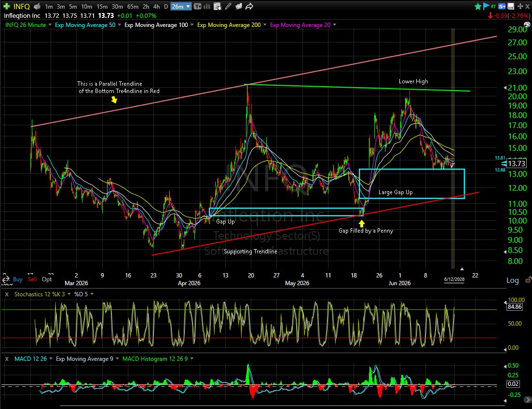532x409 pixels.
Task: Select the daily D timeframe
Action: pos(166,6)
